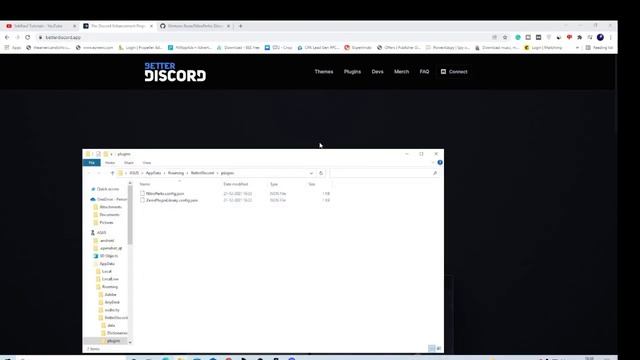Open the View tab in Explorer ribbon
640x360 pixels.
(x=147, y=163)
